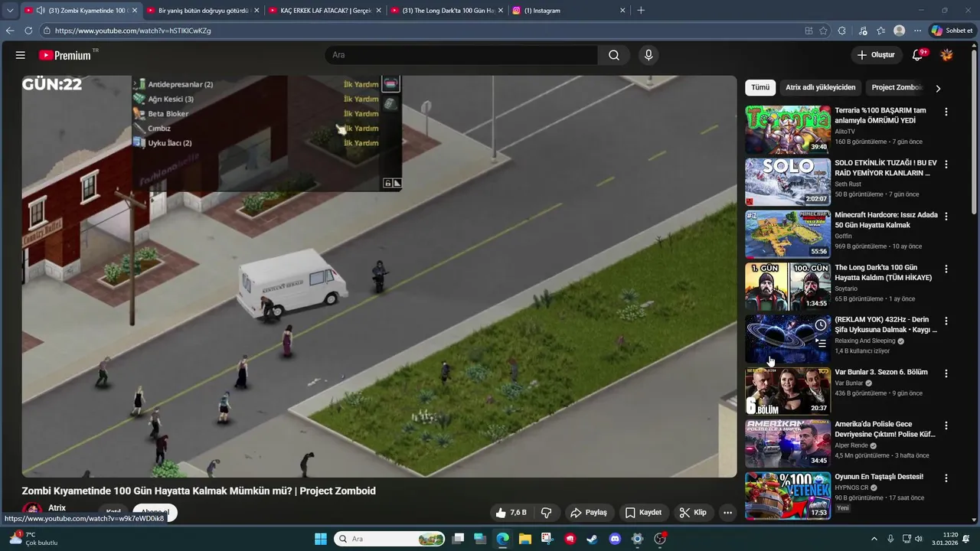Open The Long Dark'ta 100 Gün video title
The image size is (980, 551).
tap(884, 272)
